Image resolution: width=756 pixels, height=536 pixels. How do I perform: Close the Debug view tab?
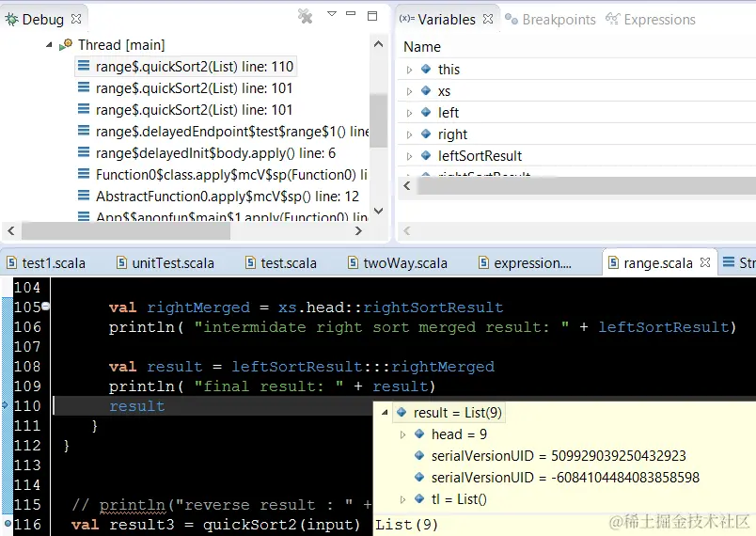(x=76, y=19)
